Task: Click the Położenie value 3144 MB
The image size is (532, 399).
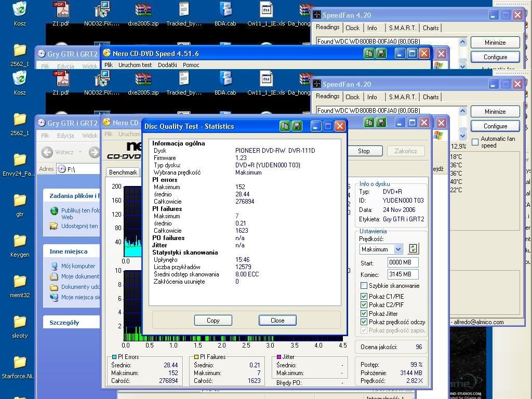Action: 411,373
